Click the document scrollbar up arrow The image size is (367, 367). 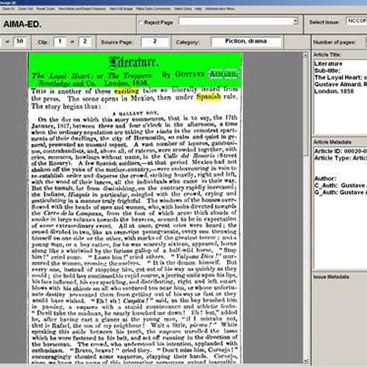[306, 55]
